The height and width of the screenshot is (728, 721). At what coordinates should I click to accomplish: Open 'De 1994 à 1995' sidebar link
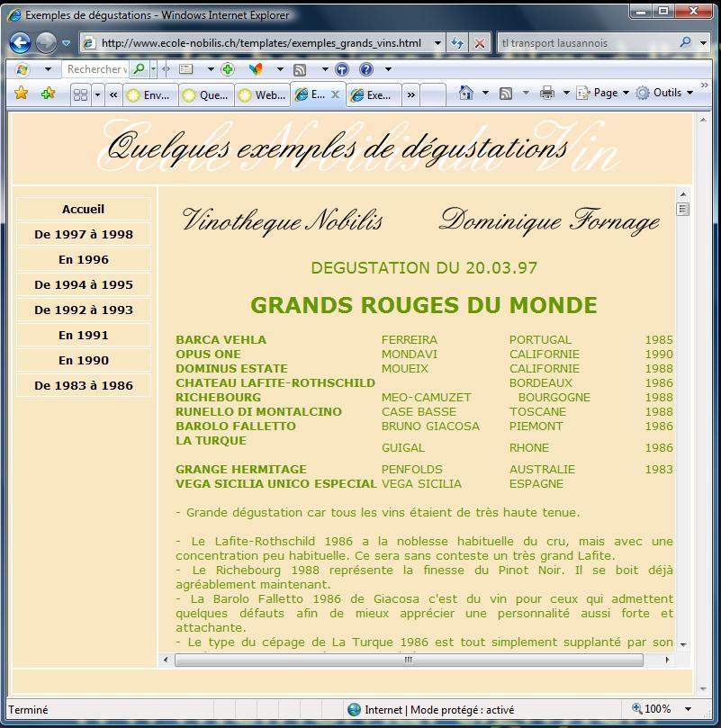84,284
